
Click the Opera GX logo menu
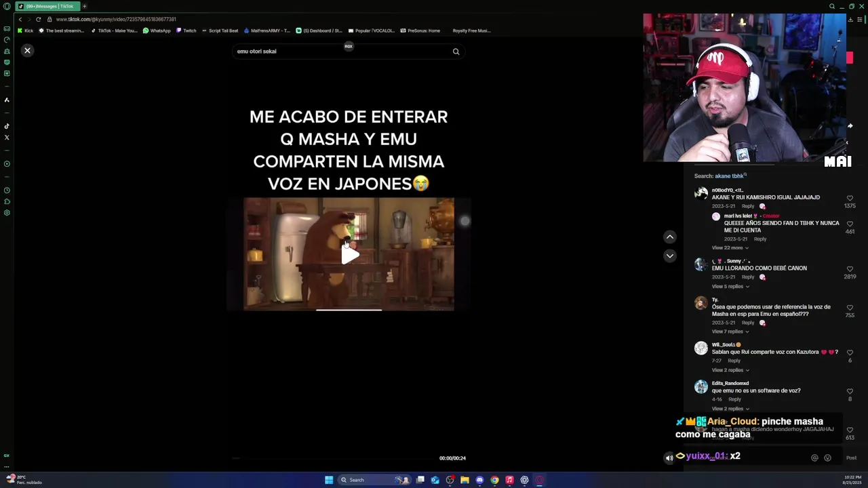[7, 6]
